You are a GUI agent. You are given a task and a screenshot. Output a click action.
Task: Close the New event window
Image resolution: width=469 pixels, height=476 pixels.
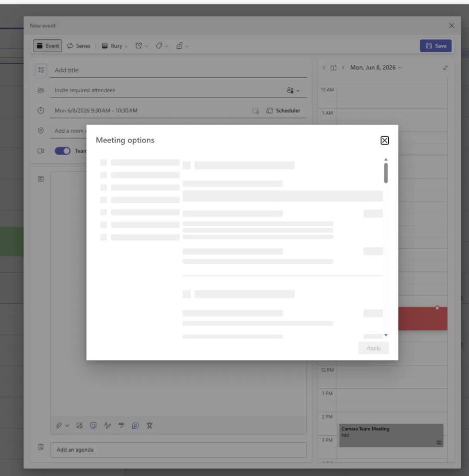click(452, 25)
